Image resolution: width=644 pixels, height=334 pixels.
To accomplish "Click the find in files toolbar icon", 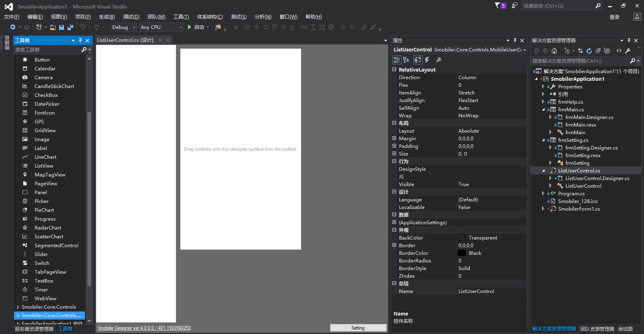I will coord(218,27).
